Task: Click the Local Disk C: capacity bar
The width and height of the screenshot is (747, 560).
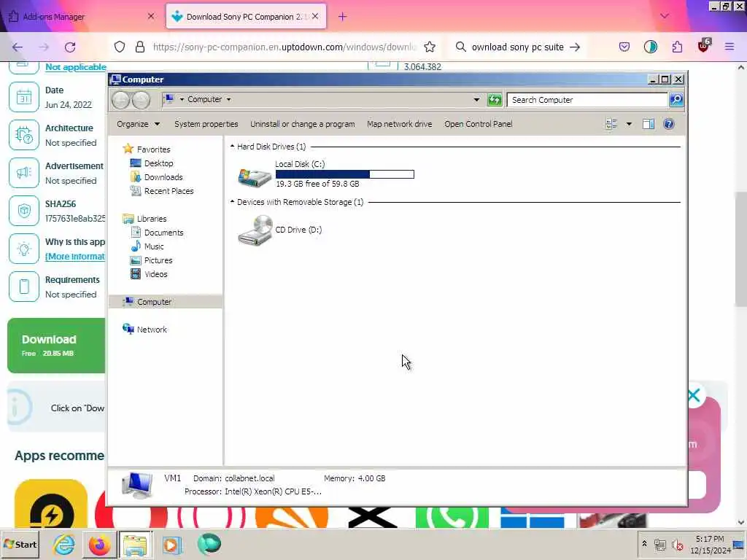Action: point(345,174)
